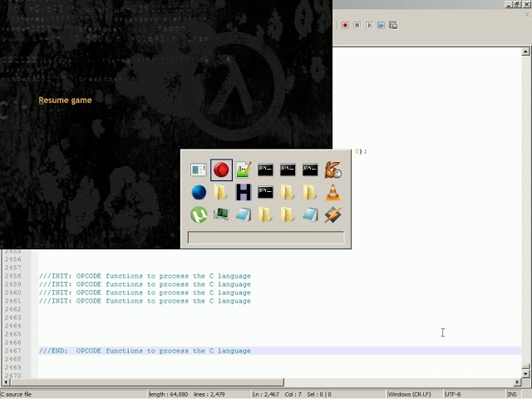Select the Notepad++ icon in task switcher
Viewport: 532px width, 399px height.
pyautogui.click(x=244, y=170)
